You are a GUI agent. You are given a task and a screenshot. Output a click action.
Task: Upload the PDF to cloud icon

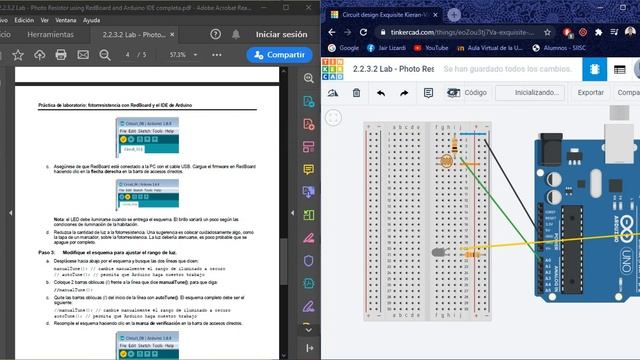[40, 55]
